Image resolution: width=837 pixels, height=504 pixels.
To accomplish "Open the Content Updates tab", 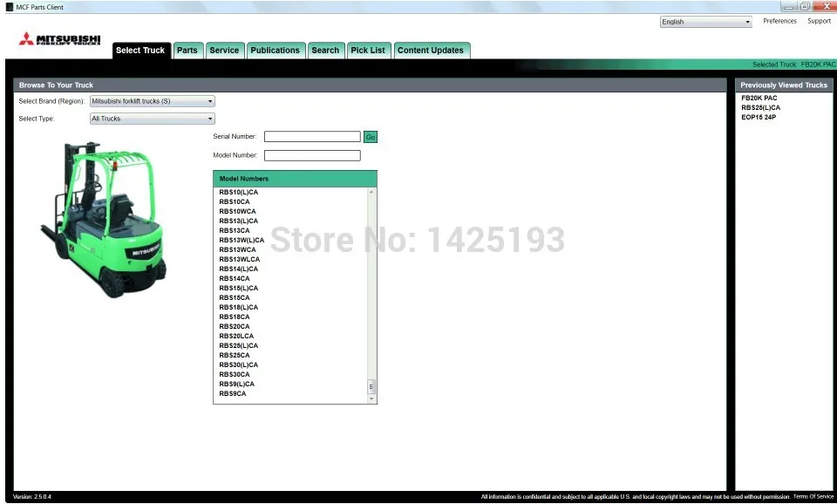I will click(x=431, y=51).
